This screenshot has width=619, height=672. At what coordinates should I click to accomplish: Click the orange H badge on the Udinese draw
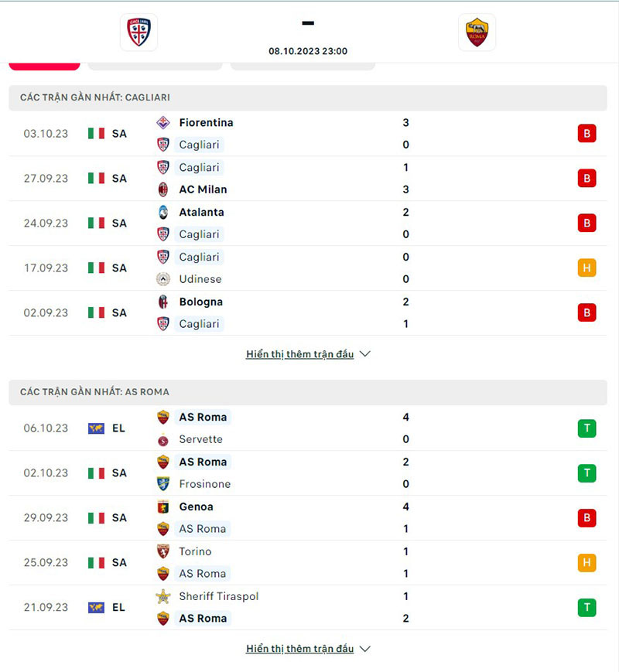[587, 268]
